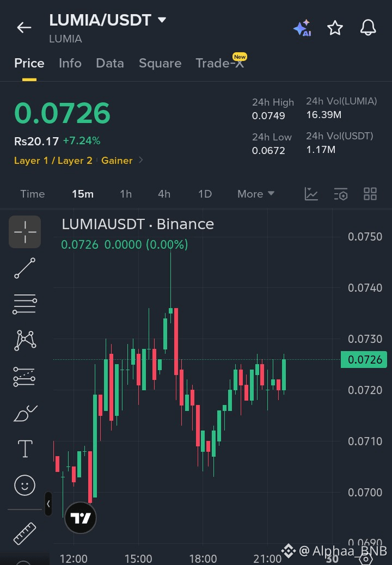Select the XABCD pattern tool

coord(25,340)
